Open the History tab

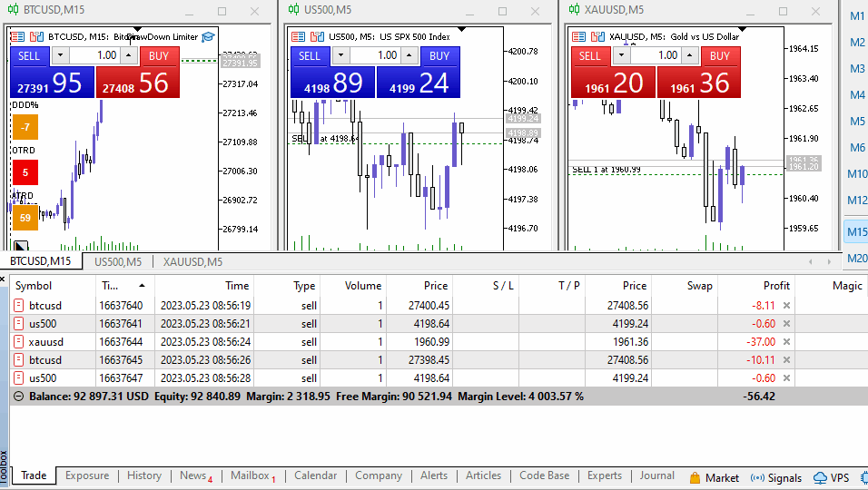[144, 475]
